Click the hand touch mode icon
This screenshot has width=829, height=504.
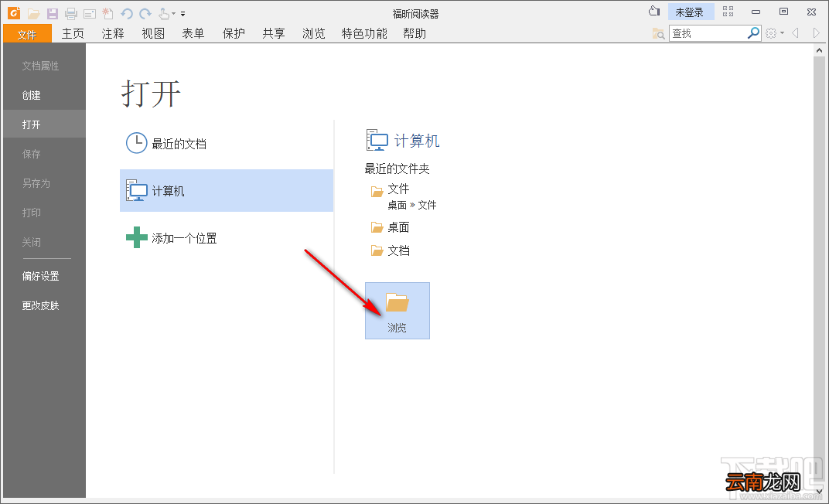coord(164,13)
